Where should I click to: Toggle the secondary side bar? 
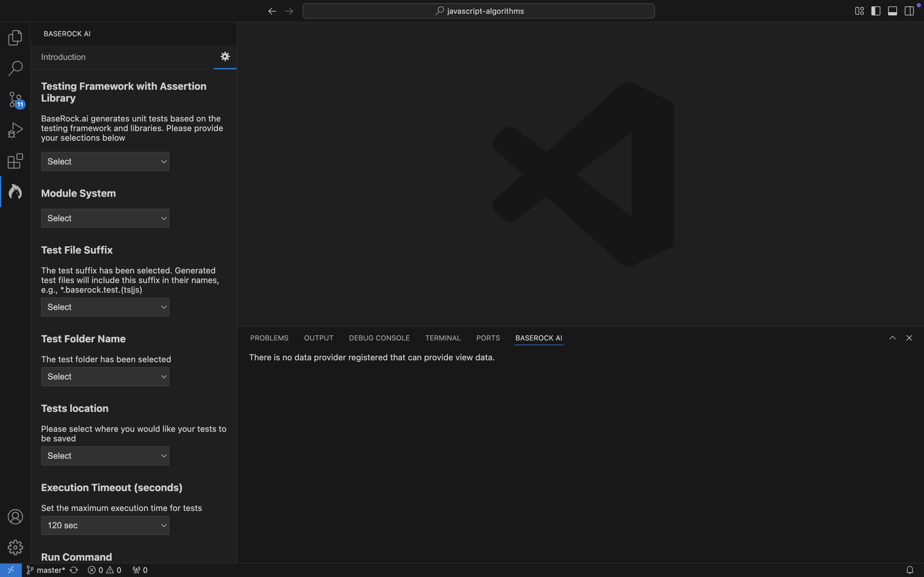tap(909, 11)
